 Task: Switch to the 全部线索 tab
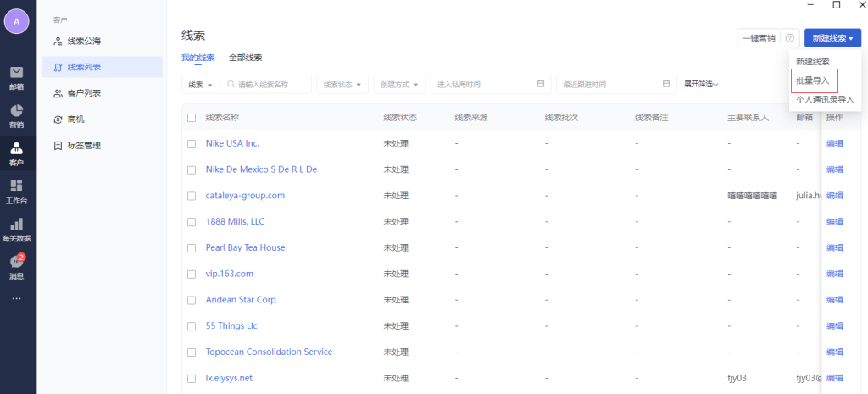coord(245,58)
